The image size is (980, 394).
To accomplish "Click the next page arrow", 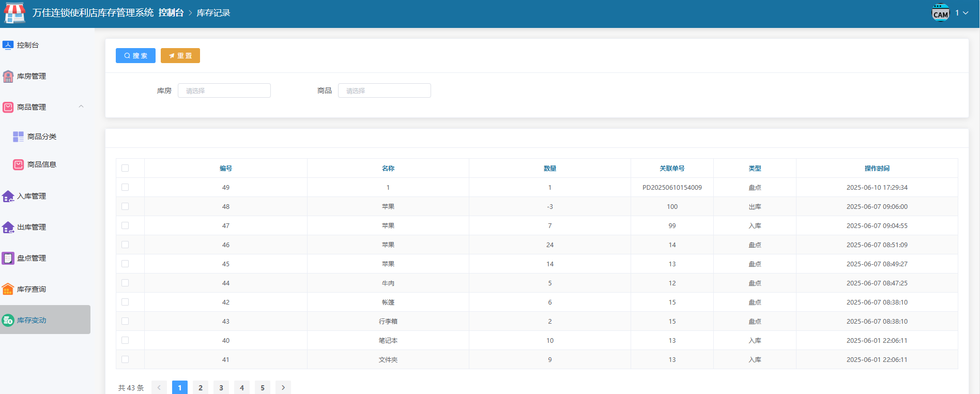I will (283, 388).
